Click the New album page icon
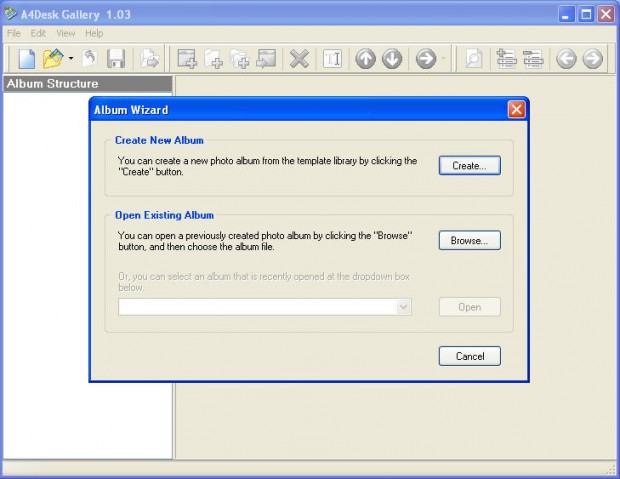This screenshot has width=620, height=479. click(x=27, y=59)
